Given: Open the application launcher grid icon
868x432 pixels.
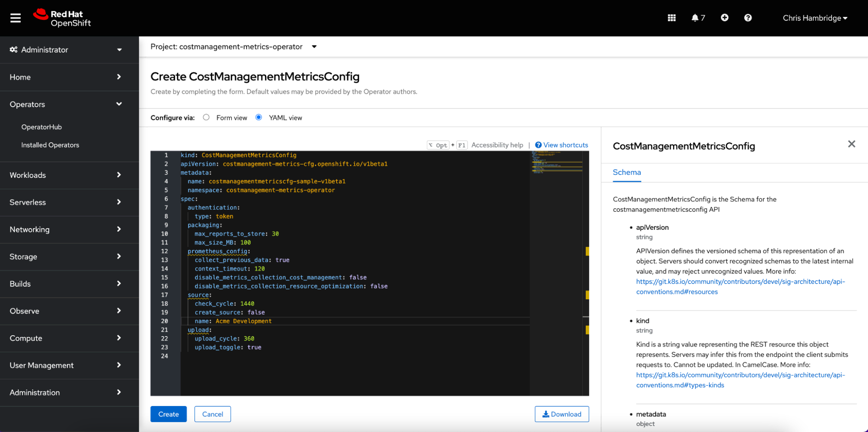Looking at the screenshot, I should (671, 18).
